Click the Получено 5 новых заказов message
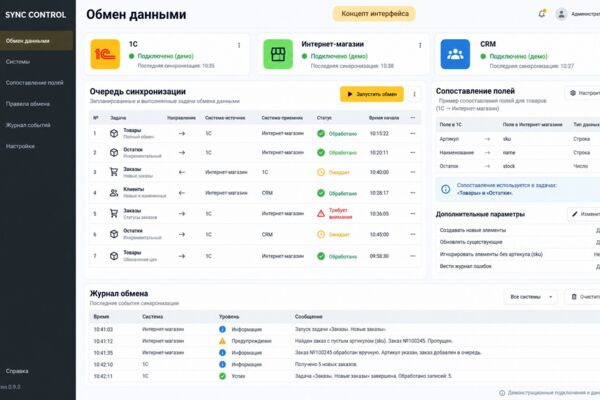Image resolution: width=600 pixels, height=400 pixels. (326, 364)
